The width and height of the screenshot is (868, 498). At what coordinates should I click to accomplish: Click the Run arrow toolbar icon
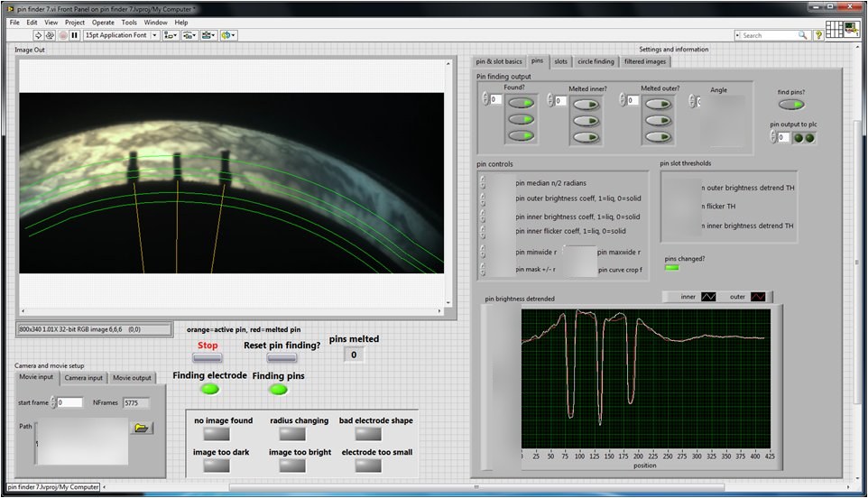(x=38, y=35)
